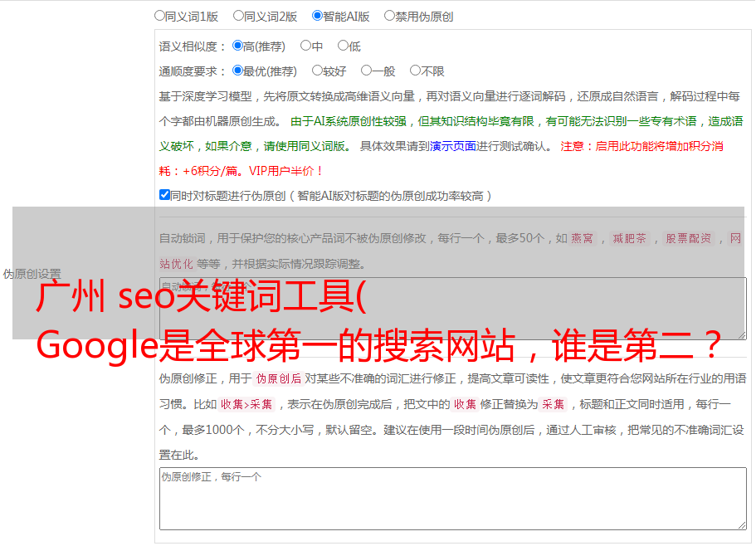This screenshot has width=756, height=546.
Task: Set 通顺度要求 to 较好
Action: [317, 71]
